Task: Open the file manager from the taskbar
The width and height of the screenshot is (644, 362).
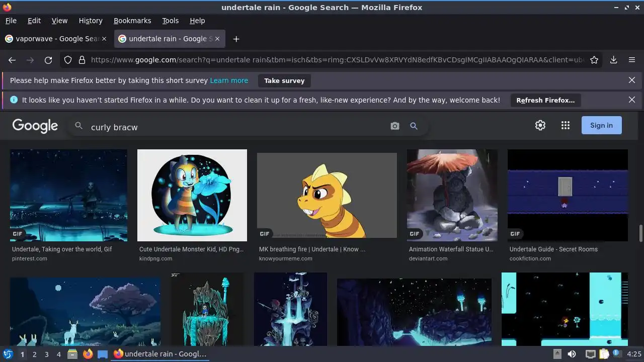Action: coord(72,354)
